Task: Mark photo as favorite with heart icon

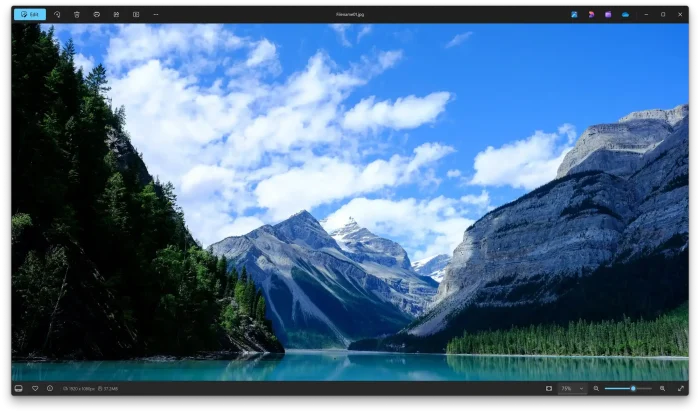Action: click(x=35, y=388)
